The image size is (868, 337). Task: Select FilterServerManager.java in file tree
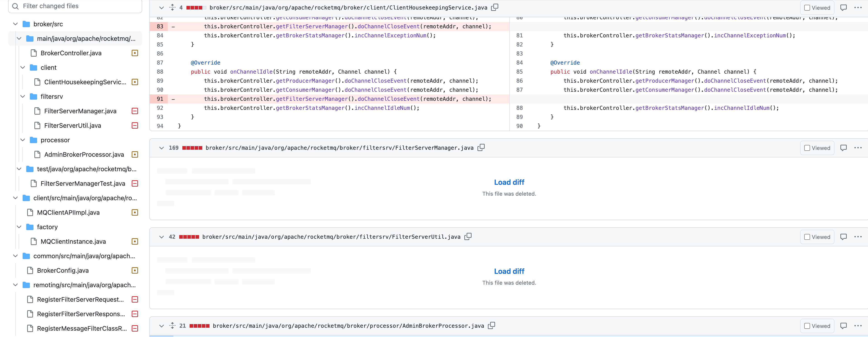pyautogui.click(x=80, y=111)
